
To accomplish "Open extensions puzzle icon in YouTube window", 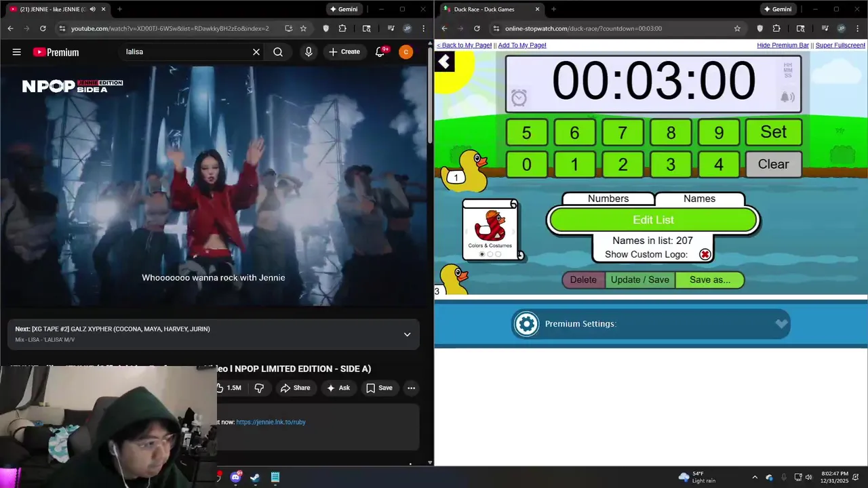I will 342,28.
